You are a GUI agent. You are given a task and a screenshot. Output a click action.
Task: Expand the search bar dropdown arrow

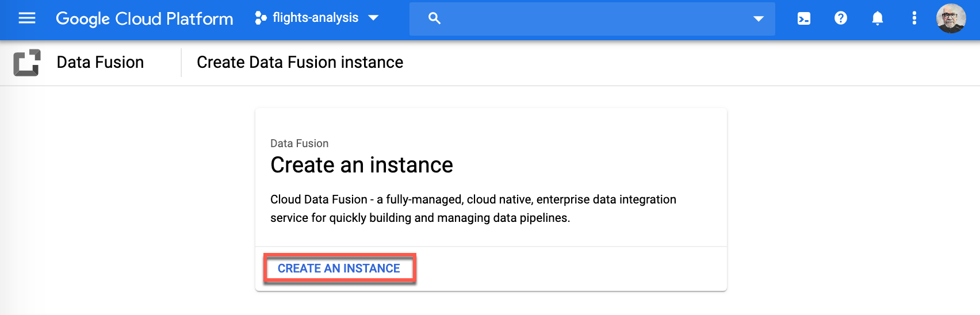pyautogui.click(x=759, y=18)
